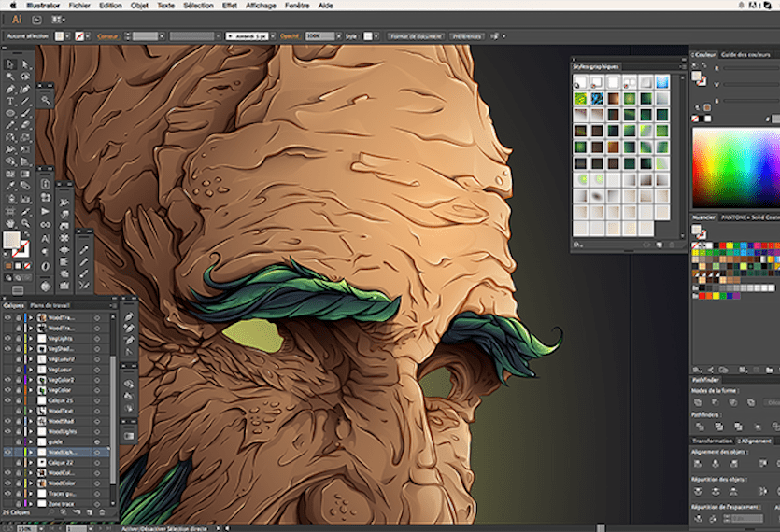The height and width of the screenshot is (532, 780).
Task: Click the arrange documents icon in top bar
Action: (x=58, y=20)
